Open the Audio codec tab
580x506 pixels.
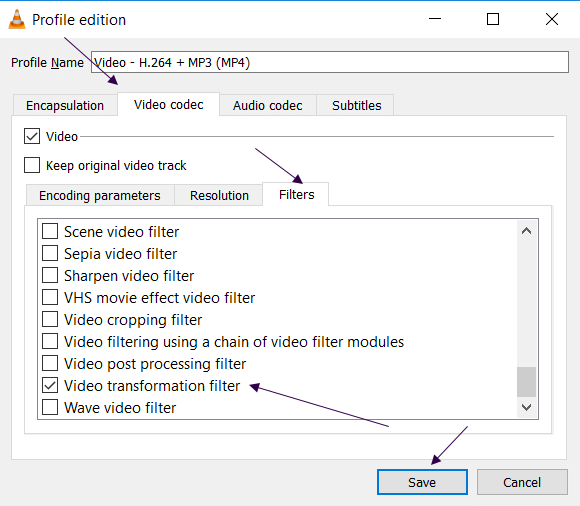click(x=268, y=105)
